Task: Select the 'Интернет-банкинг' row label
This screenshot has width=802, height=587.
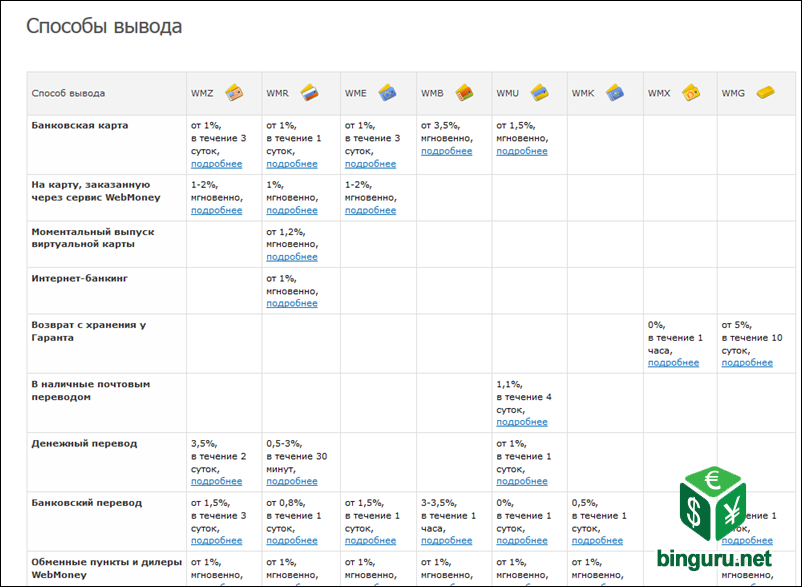Action: pyautogui.click(x=79, y=279)
